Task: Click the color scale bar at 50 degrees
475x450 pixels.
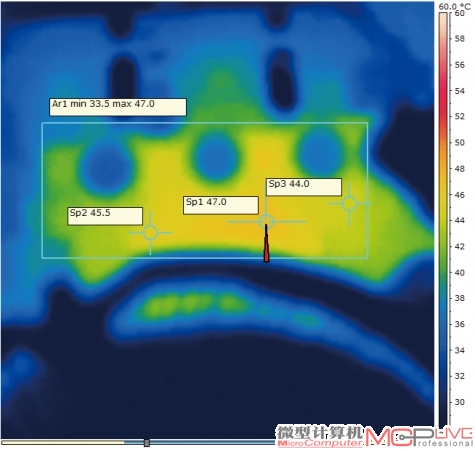Action: (443, 143)
